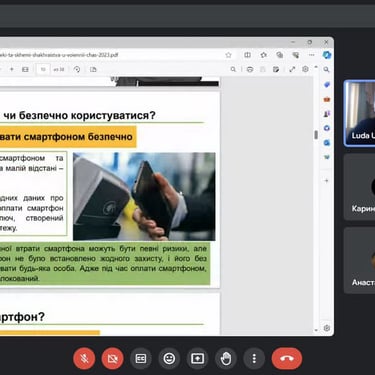Click the Save as icon in PDF toolbar
Viewport: 375px width, 375px height.
276,69
